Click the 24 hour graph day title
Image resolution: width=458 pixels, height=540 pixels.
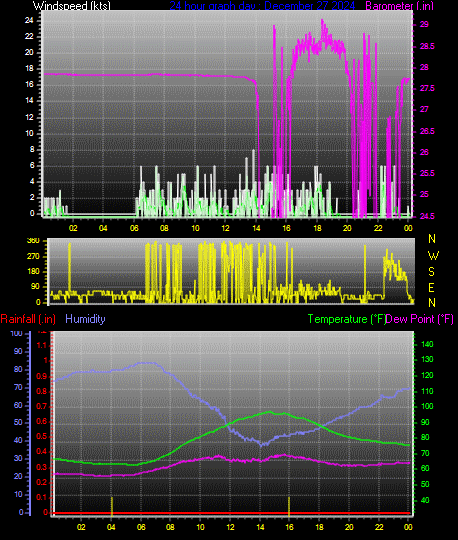[262, 6]
